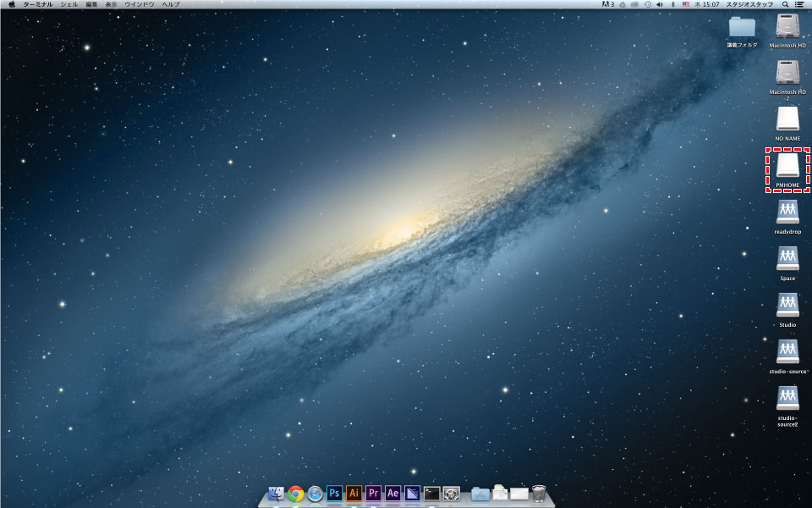The image size is (812, 508).
Task: Launch After Effects from the Dock
Action: pyautogui.click(x=392, y=493)
